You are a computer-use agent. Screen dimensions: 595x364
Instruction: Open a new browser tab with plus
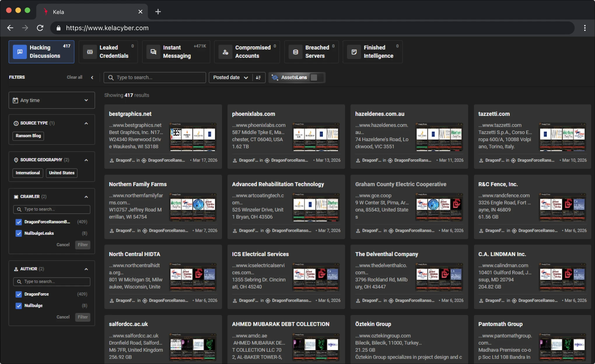(x=158, y=12)
